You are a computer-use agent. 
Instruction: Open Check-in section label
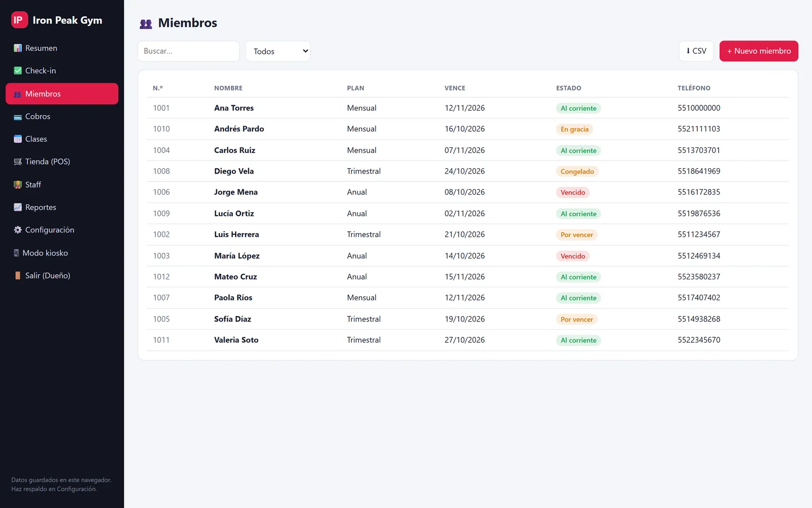(x=41, y=71)
